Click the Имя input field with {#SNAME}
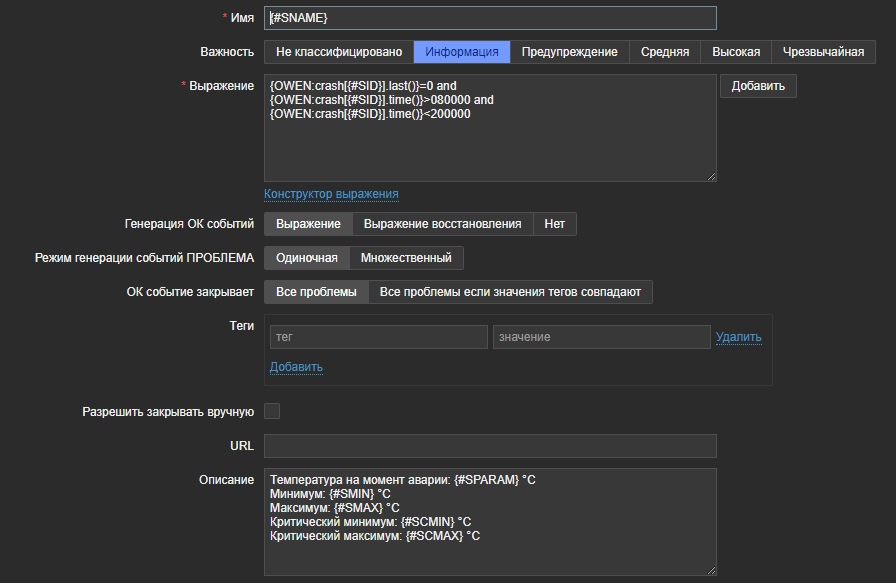Image resolution: width=896 pixels, height=583 pixels. point(490,18)
